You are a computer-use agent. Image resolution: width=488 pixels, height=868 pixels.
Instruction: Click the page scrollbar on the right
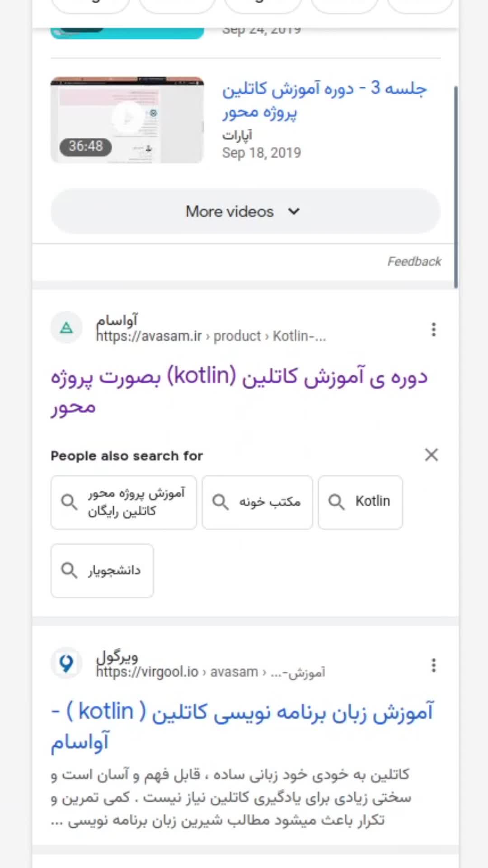click(455, 186)
